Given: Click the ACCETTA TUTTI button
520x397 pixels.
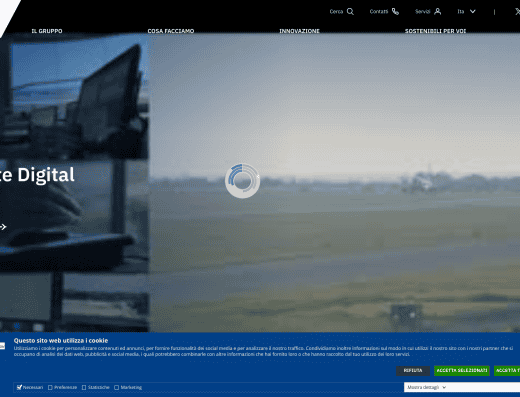Looking at the screenshot, I should 507,371.
